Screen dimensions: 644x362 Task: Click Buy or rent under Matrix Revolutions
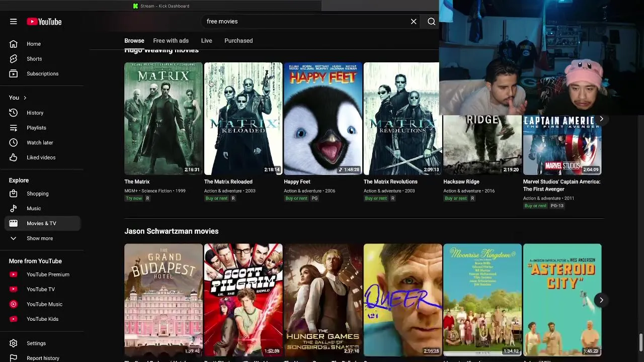point(376,198)
